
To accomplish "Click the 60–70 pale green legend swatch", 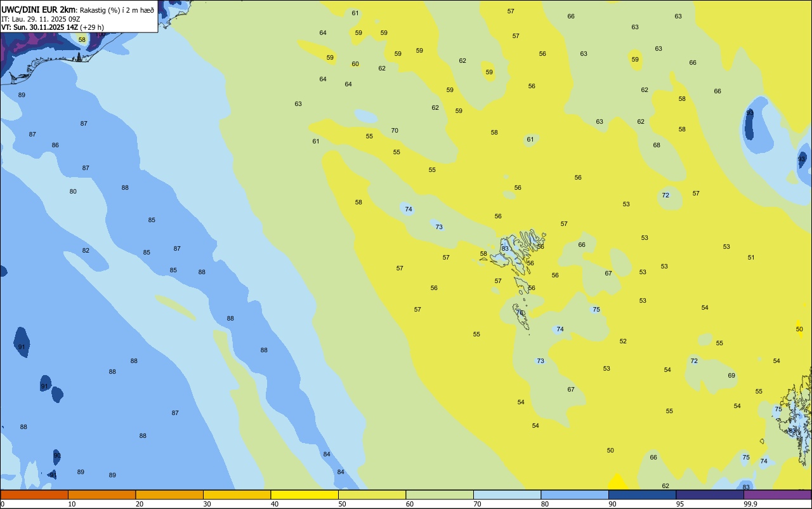I will pyautogui.click(x=440, y=494).
